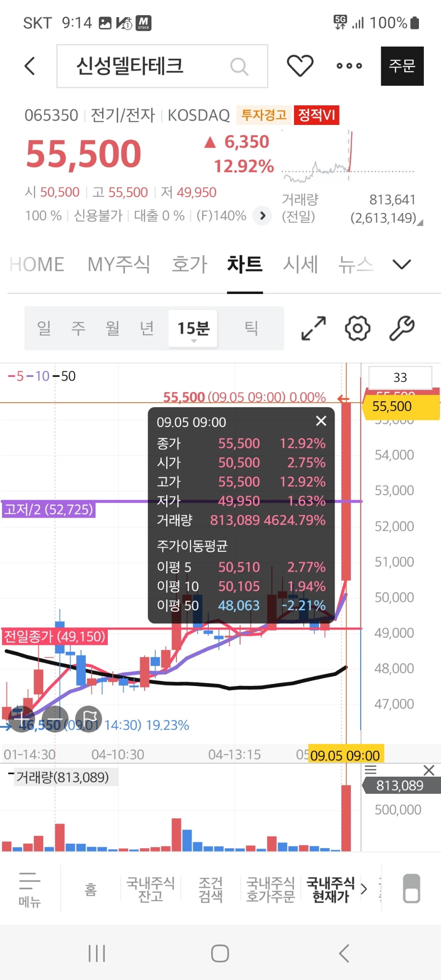Select the 일 daily chart period

point(44,328)
